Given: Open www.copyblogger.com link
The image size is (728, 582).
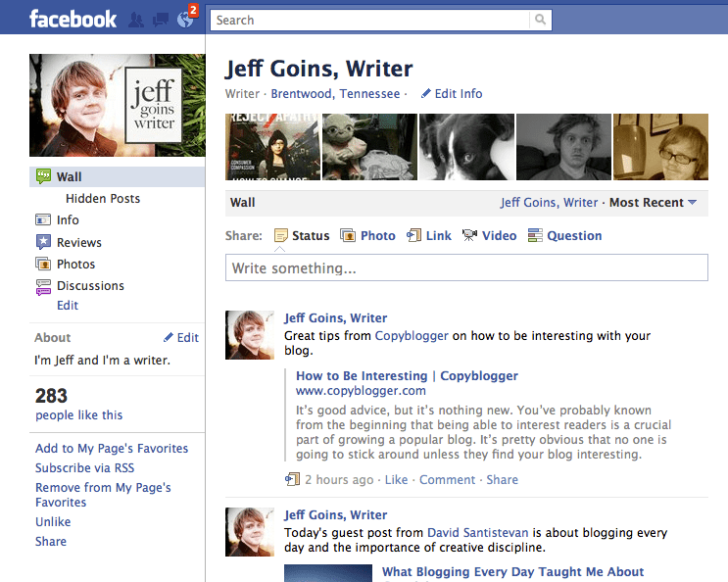Looking at the screenshot, I should coord(361,390).
